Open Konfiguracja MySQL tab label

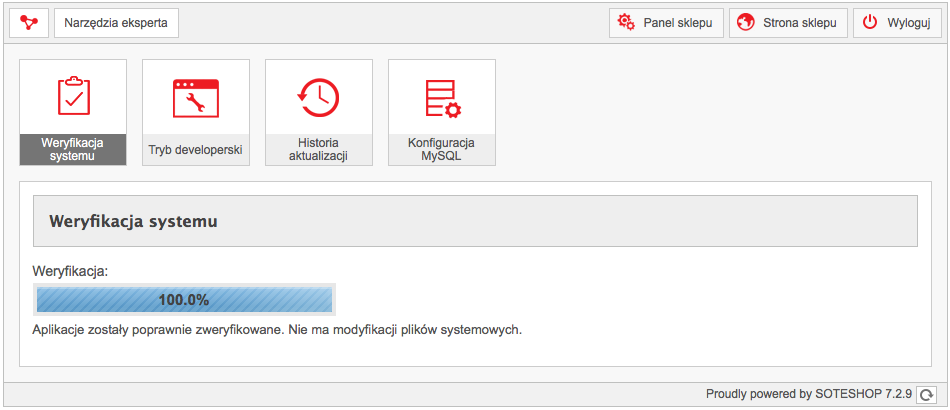(442, 150)
